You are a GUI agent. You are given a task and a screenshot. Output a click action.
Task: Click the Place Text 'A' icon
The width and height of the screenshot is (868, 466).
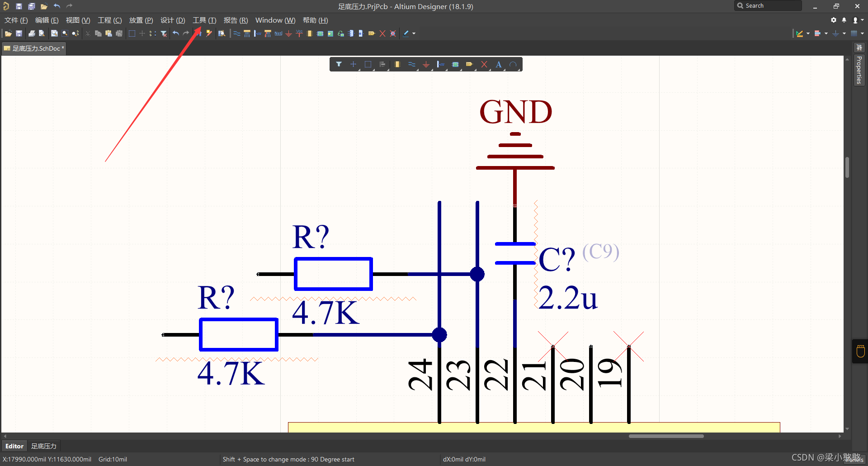(498, 64)
